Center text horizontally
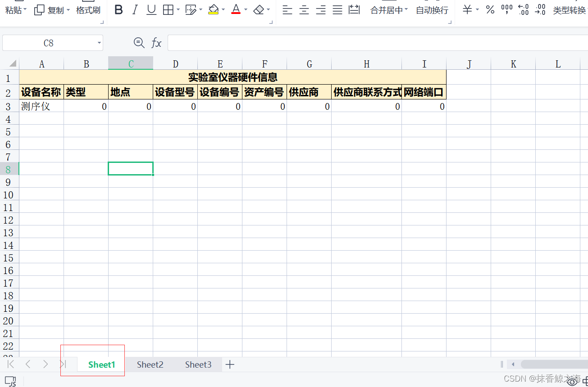Viewport: 588px width, 387px height. click(304, 10)
